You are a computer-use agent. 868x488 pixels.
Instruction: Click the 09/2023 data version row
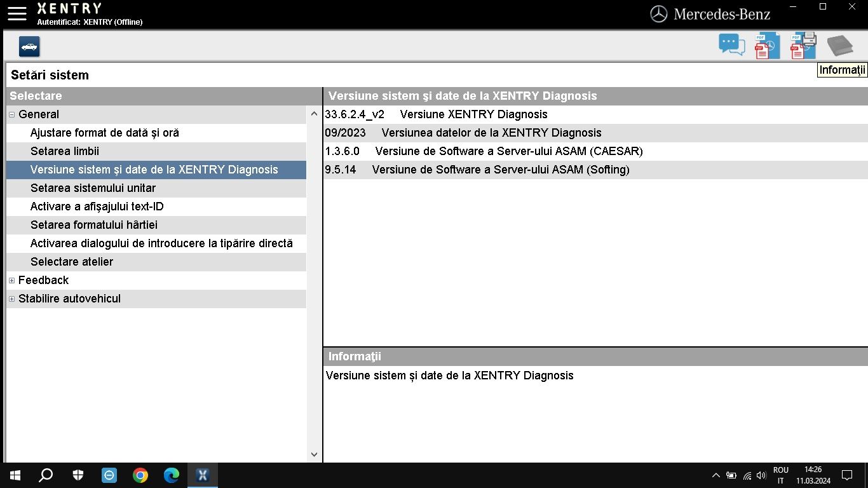[595, 133]
